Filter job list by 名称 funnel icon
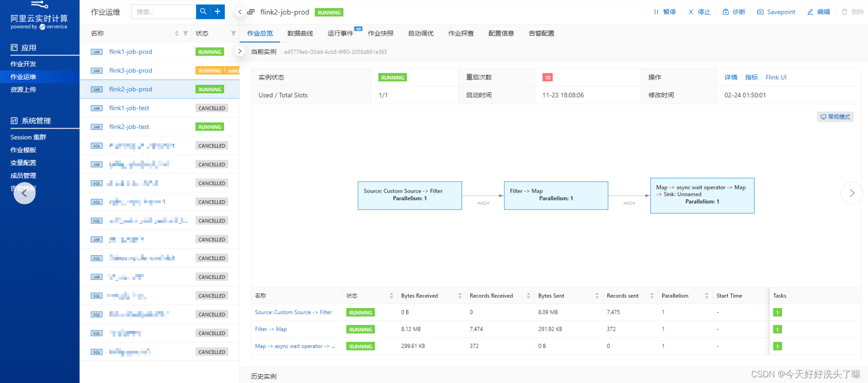Screen dimensions: 868x383 click(185, 33)
